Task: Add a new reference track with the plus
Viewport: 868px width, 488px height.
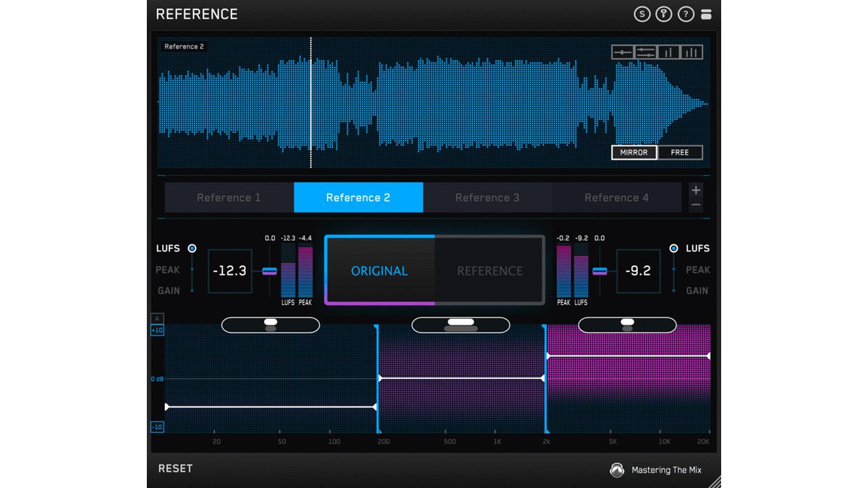Action: click(695, 189)
